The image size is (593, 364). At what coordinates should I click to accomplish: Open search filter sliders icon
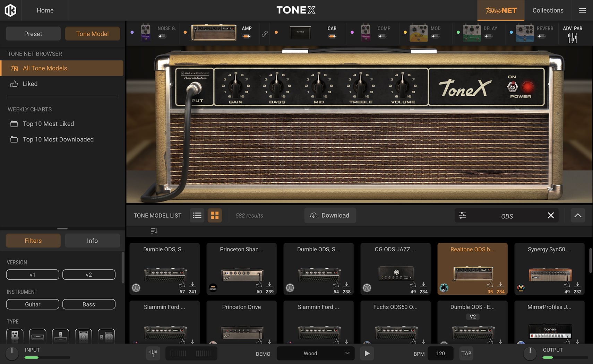(462, 215)
